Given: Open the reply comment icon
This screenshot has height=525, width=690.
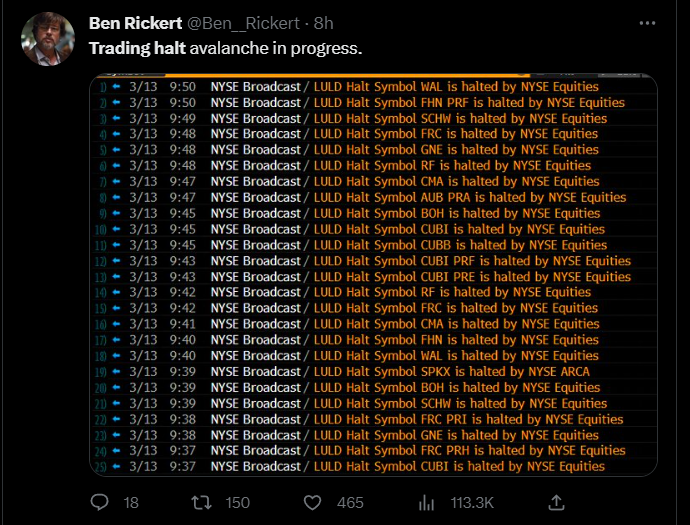Looking at the screenshot, I should pyautogui.click(x=99, y=502).
